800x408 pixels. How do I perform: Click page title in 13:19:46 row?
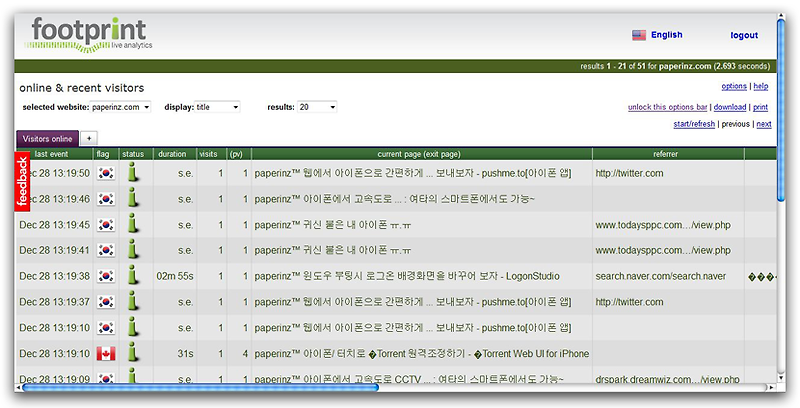click(x=394, y=199)
